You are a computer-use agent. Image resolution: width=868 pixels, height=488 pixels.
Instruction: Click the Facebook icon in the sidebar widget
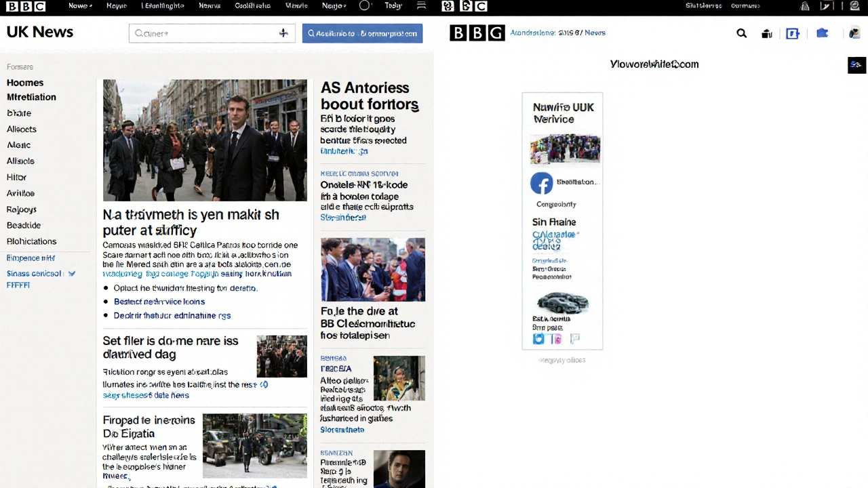tap(541, 183)
